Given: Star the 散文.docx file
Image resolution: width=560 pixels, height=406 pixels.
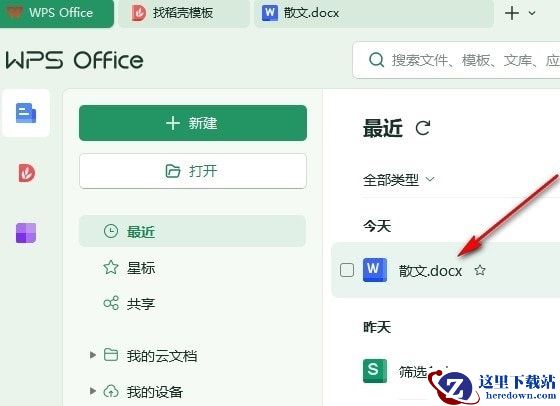Looking at the screenshot, I should (480, 270).
